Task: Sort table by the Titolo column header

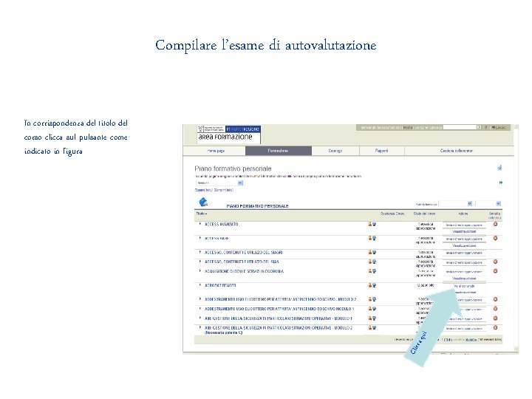Action: 201,214
